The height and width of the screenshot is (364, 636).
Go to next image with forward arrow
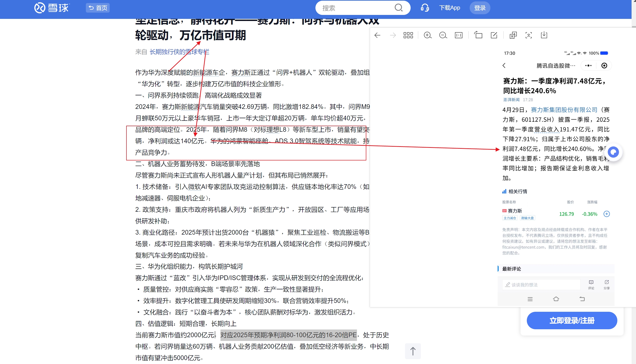pyautogui.click(x=393, y=35)
